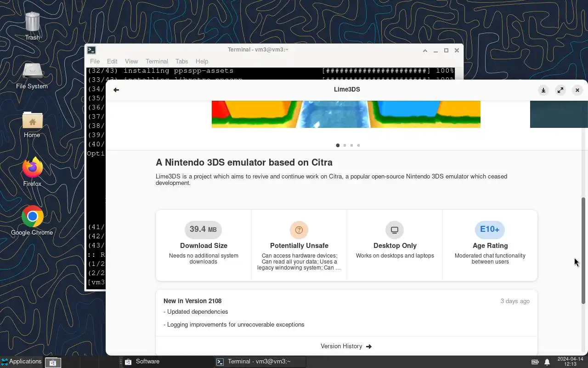588x368 pixels.
Task: Click the expand window icon in Software header
Action: [560, 90]
